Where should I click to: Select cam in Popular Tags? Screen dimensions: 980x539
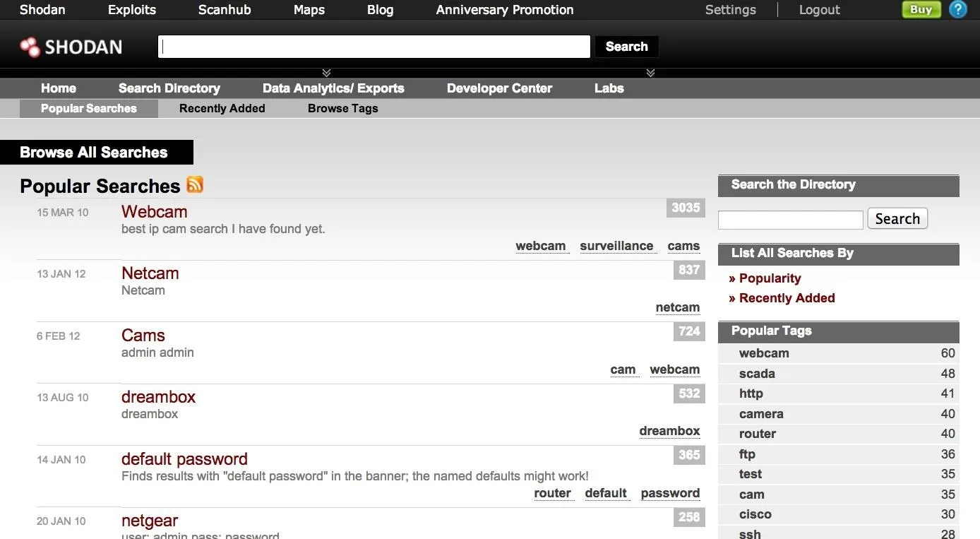pos(752,494)
